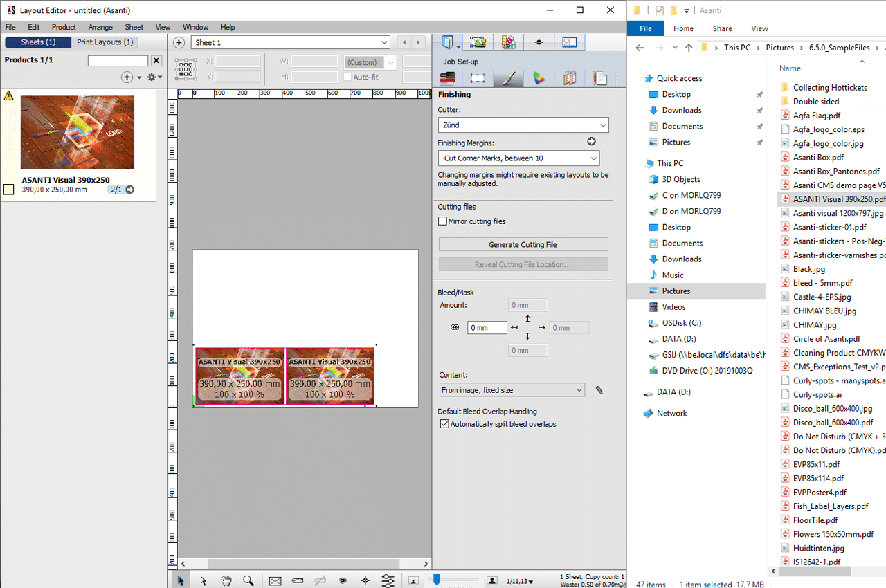Open the Sheet 1 dropdown
The height and width of the screenshot is (588, 886).
(x=291, y=43)
